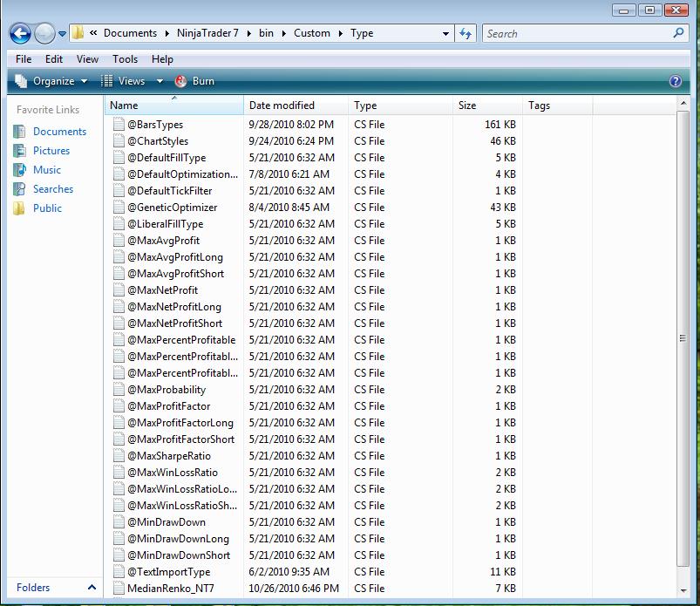Click the Views toolbar button
The height and width of the screenshot is (606, 700).
(x=124, y=81)
